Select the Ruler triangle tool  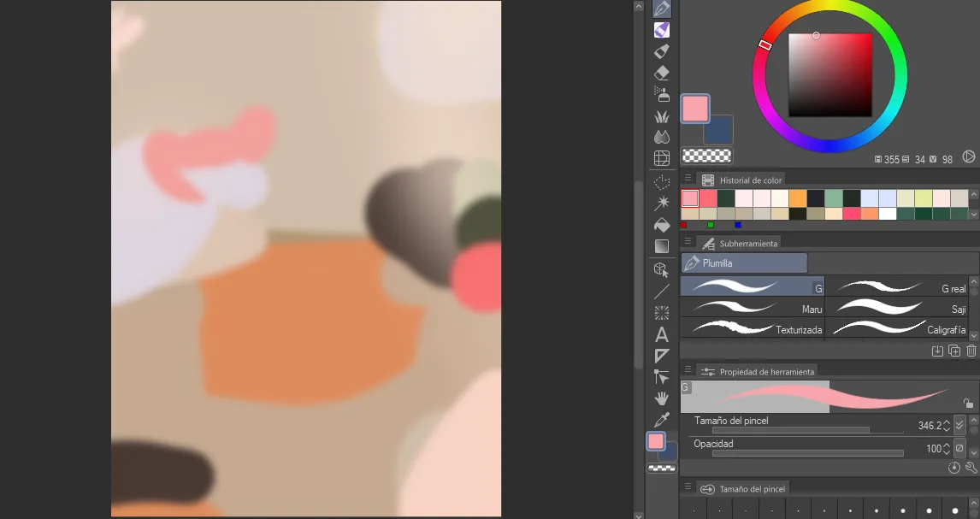click(661, 356)
